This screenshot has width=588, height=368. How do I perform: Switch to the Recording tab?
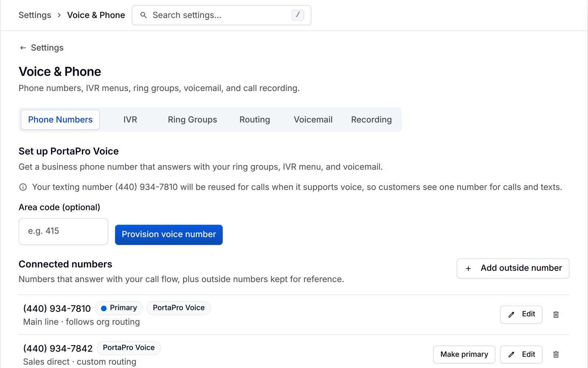coord(371,120)
